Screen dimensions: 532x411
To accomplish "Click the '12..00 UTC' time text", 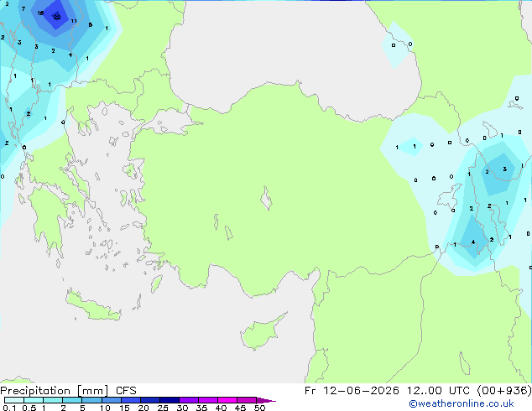I will 438,391.
